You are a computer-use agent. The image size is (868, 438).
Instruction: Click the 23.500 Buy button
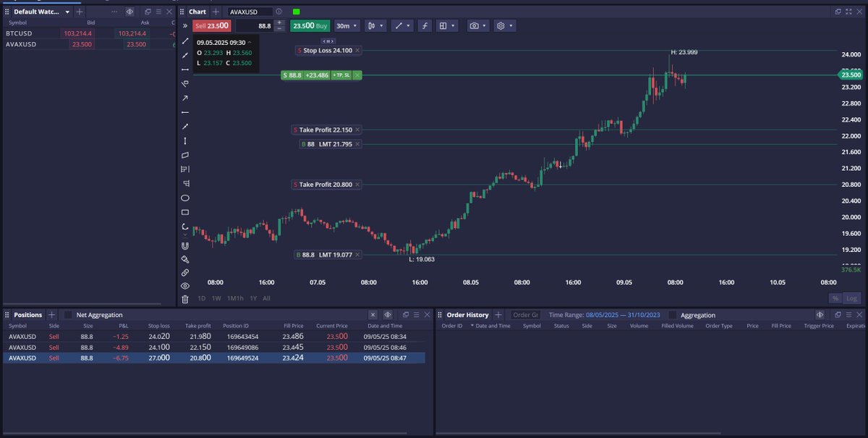[x=310, y=25]
